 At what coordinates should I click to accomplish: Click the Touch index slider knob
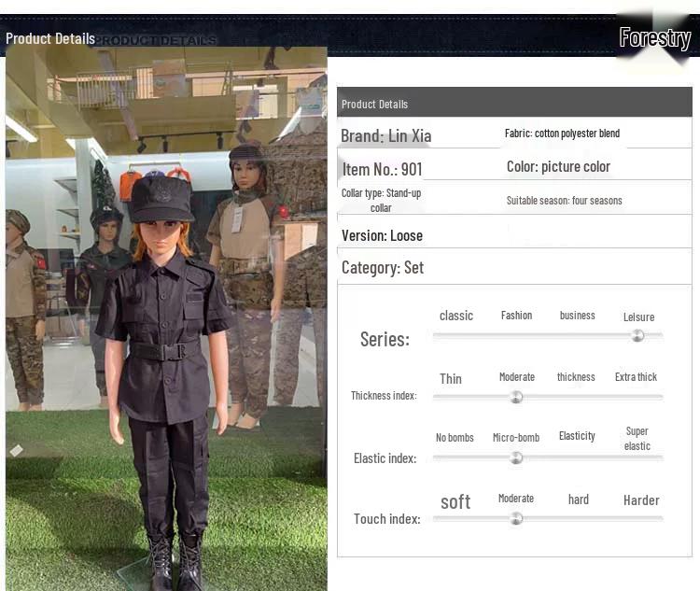516,518
